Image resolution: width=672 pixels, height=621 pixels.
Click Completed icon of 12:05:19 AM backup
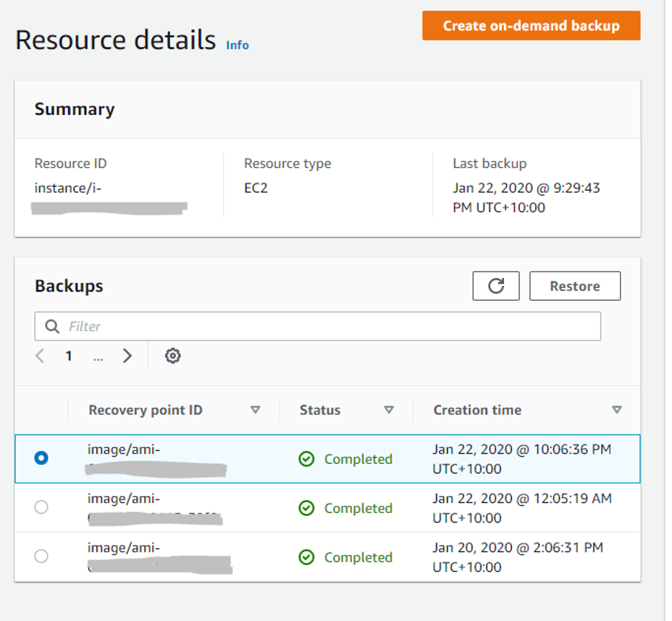pos(307,508)
